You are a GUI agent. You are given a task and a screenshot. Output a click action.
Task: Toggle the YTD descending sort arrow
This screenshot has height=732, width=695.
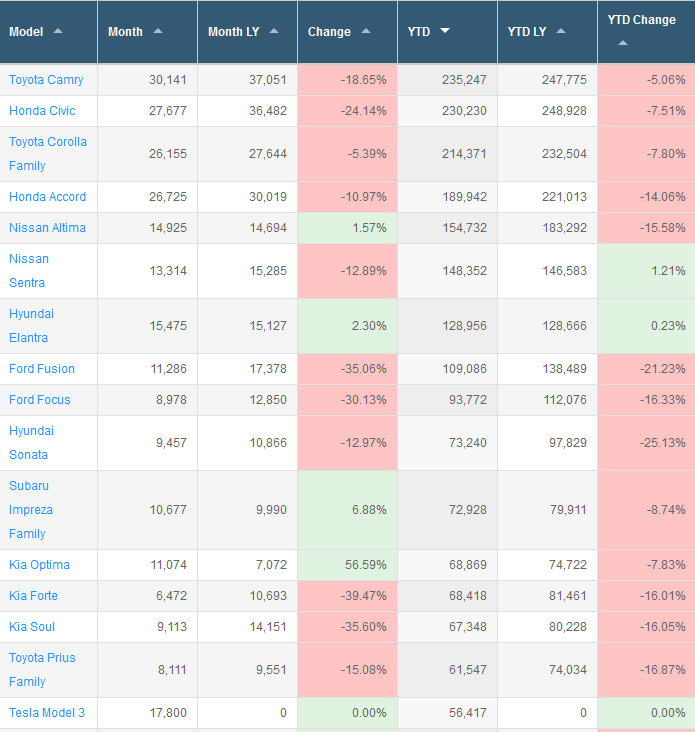[445, 31]
